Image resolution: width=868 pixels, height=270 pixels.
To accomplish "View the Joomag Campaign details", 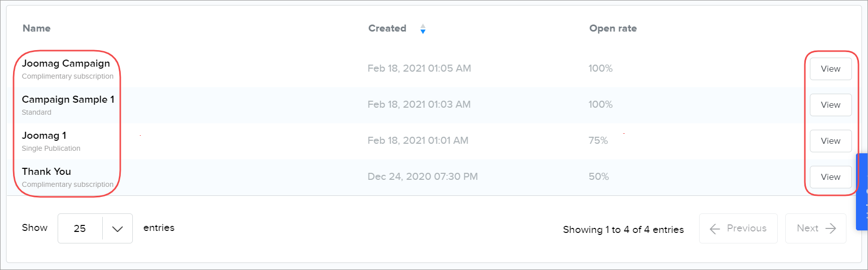I will coord(830,69).
